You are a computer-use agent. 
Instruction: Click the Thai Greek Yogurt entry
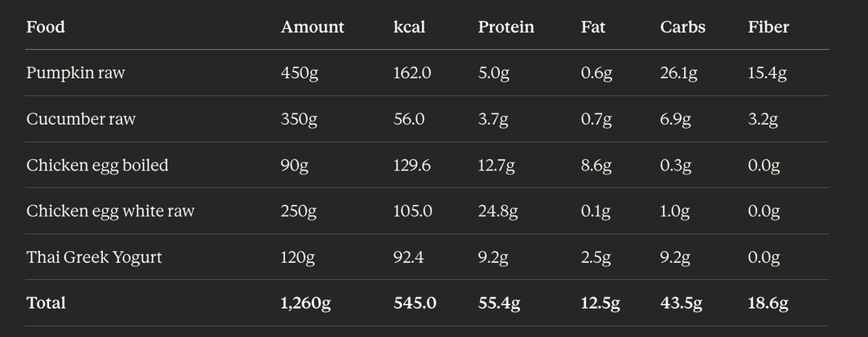click(94, 257)
